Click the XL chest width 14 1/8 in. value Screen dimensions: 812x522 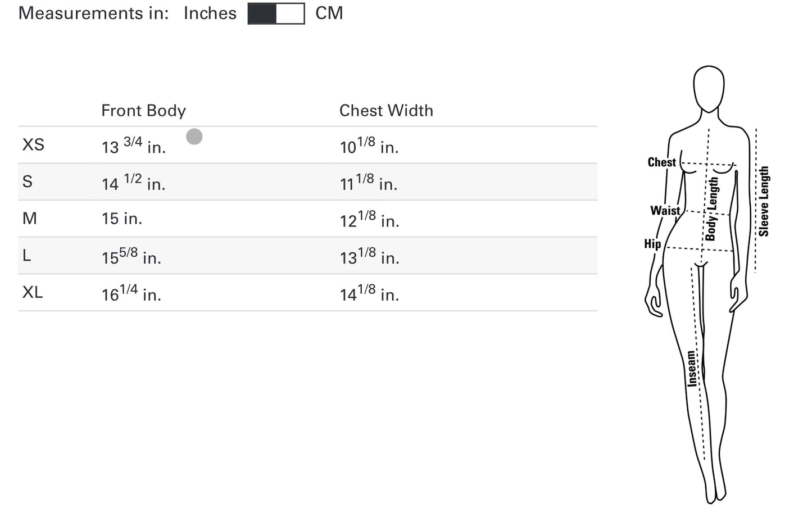[x=369, y=293]
